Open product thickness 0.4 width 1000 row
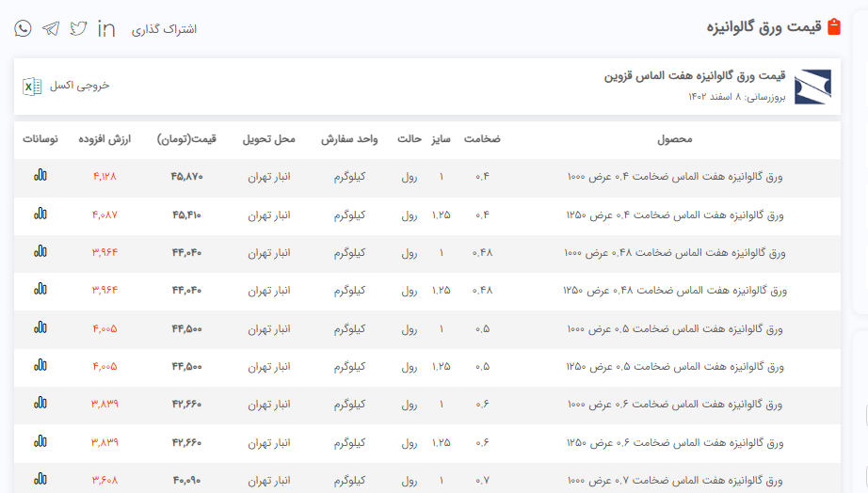 click(675, 176)
